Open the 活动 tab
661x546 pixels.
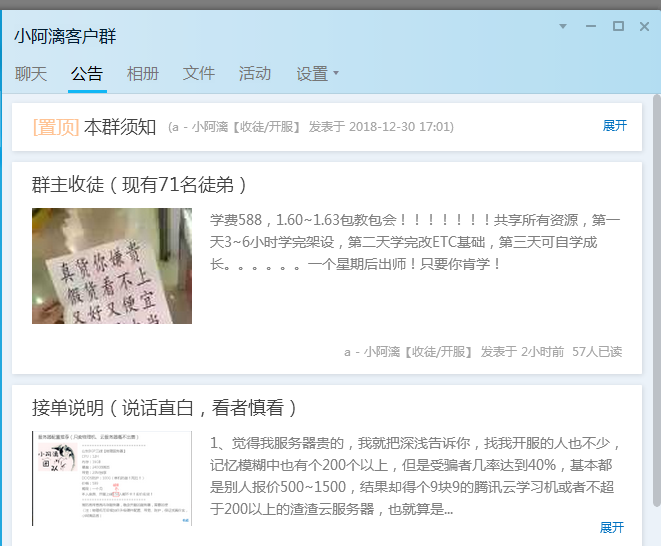255,73
